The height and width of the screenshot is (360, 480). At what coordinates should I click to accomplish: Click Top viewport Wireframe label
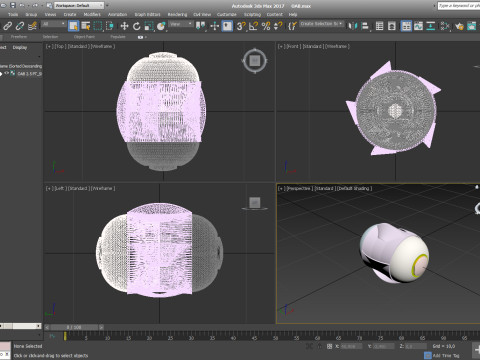point(103,46)
